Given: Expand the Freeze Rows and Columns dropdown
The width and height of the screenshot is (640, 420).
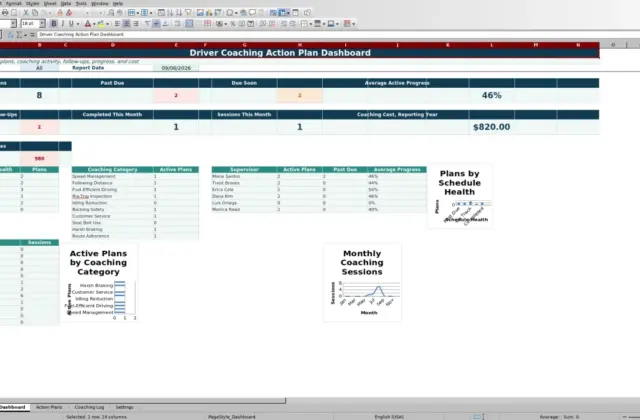Looking at the screenshot, I should pyautogui.click(x=288, y=13).
